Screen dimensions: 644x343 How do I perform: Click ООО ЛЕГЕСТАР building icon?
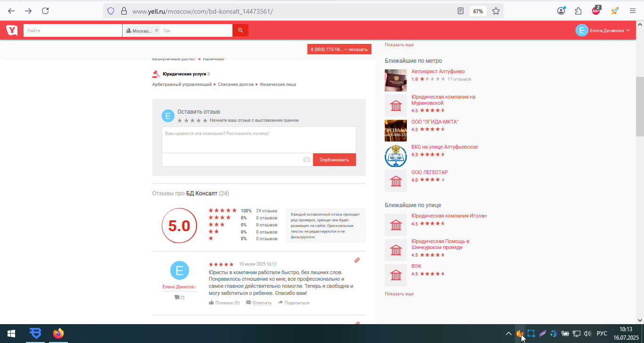(396, 181)
